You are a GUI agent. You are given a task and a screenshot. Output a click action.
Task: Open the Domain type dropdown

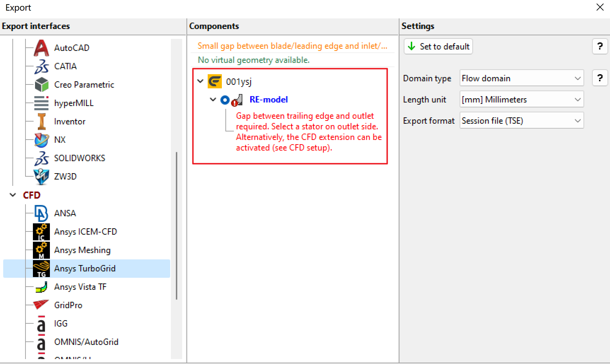pos(522,78)
